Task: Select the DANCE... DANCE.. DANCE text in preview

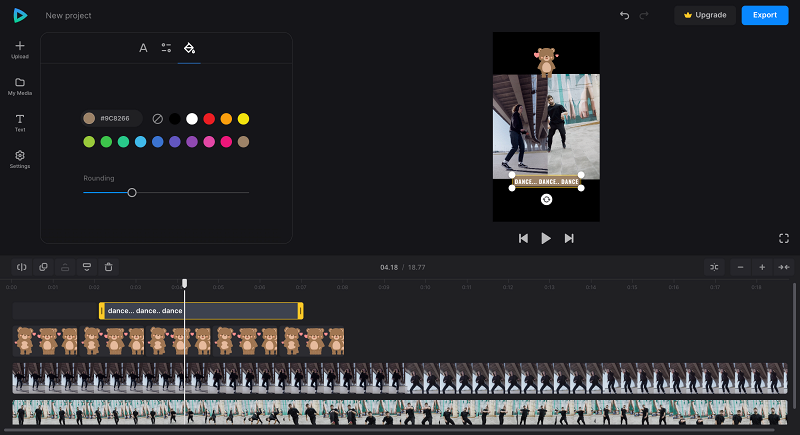Action: 546,182
